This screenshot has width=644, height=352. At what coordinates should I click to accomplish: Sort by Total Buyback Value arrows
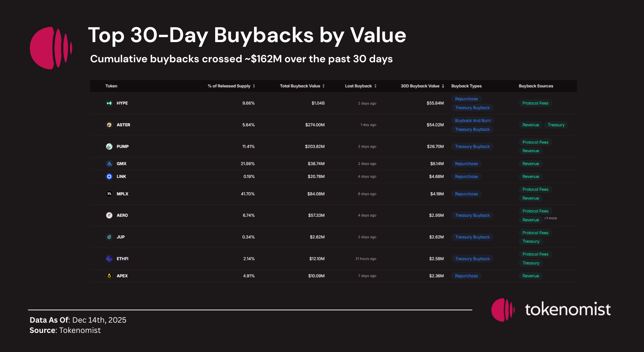(x=324, y=86)
